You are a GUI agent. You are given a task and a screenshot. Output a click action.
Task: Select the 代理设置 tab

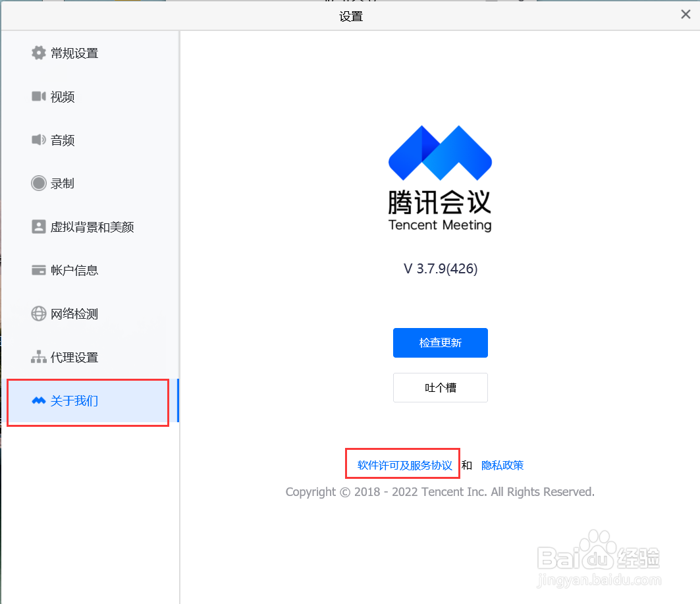[x=90, y=357]
